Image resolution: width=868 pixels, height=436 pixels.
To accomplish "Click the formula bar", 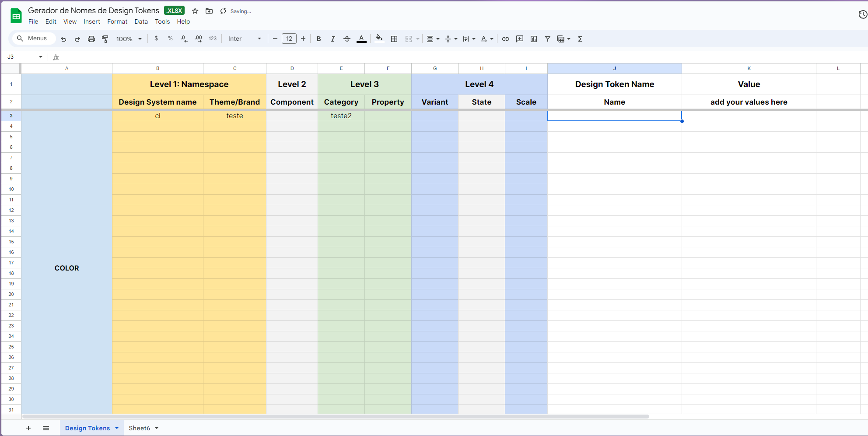I will pyautogui.click(x=464, y=57).
